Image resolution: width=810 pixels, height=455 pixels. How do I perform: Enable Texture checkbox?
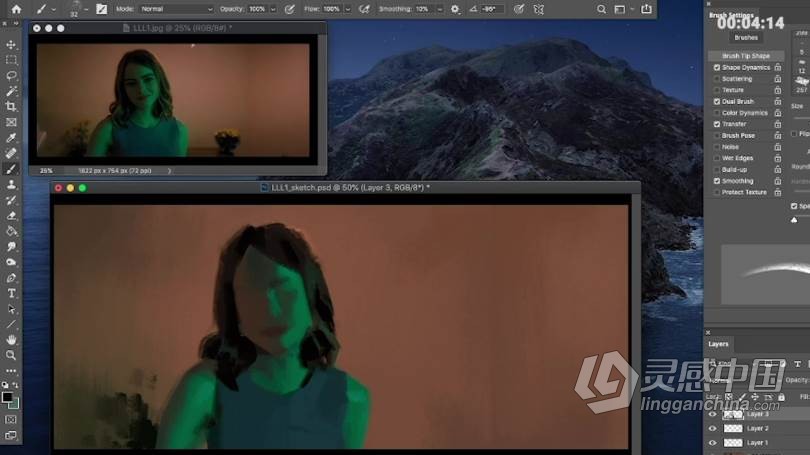(x=716, y=90)
